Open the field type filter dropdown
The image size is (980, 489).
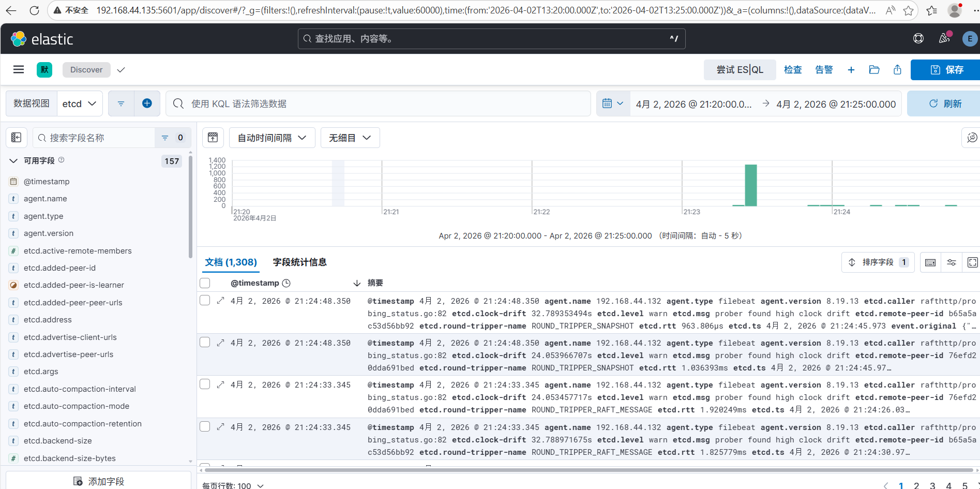(173, 138)
